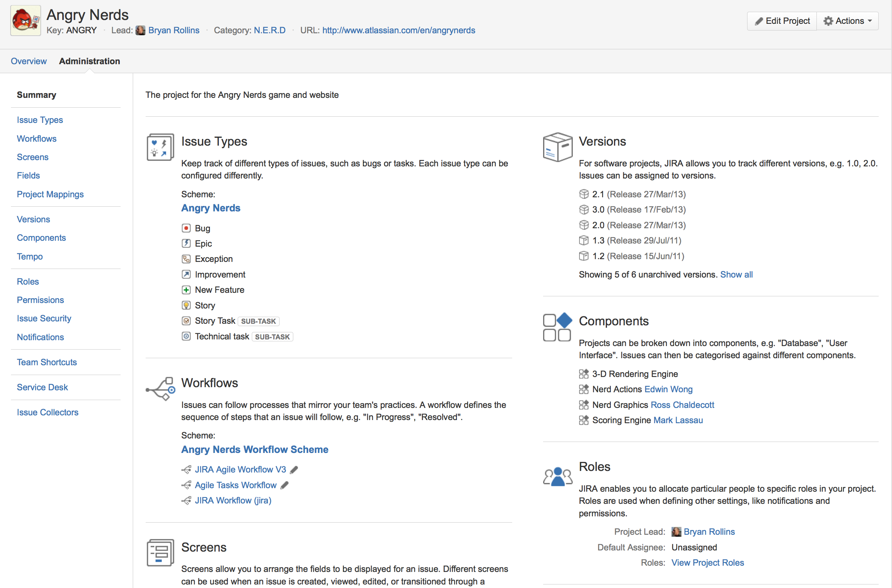Viewport: 892px width, 588px height.
Task: Open Service Desk in sidebar
Action: coord(42,387)
